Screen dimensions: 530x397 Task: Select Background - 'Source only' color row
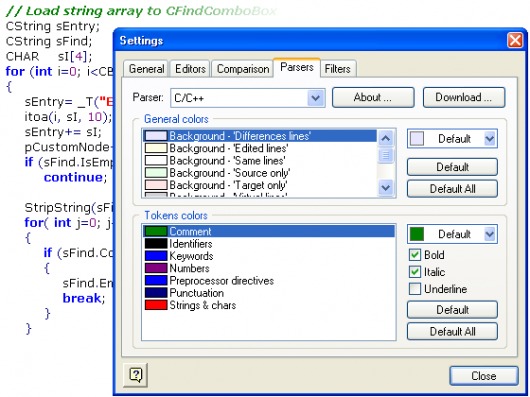click(260, 173)
